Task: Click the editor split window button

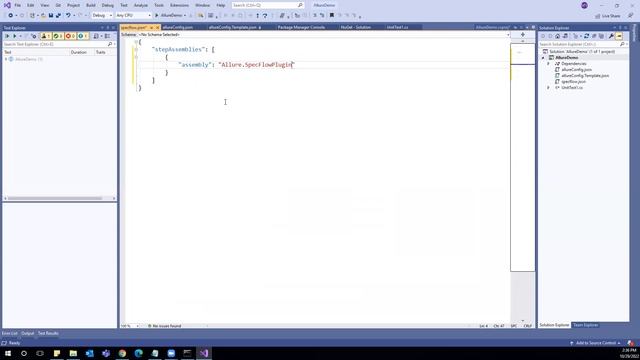Action: [522, 35]
